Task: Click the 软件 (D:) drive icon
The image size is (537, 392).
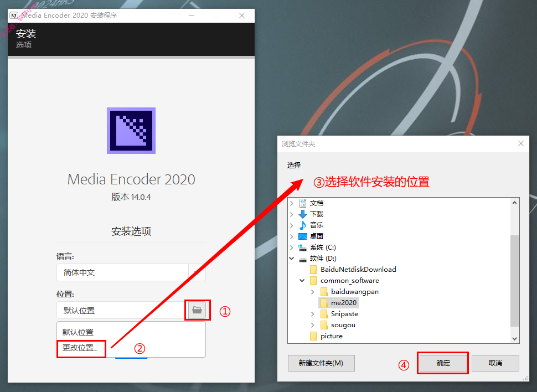Action: pos(303,259)
